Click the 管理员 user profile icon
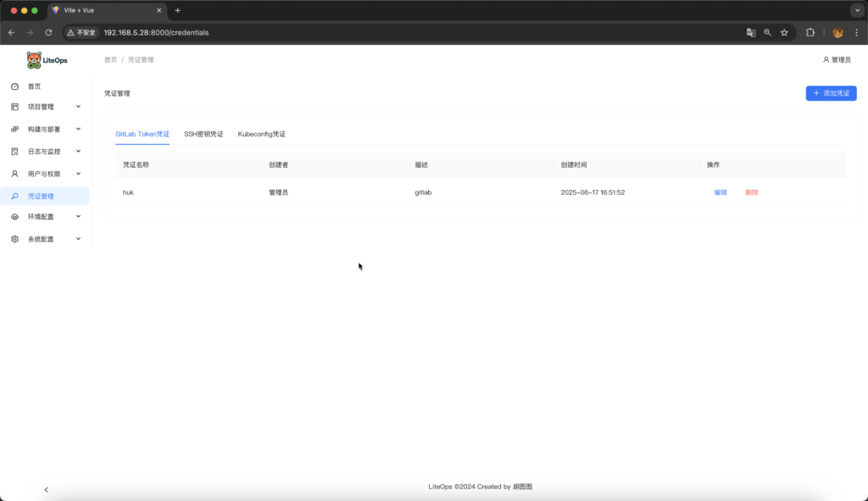Image resolution: width=868 pixels, height=501 pixels. coord(826,60)
